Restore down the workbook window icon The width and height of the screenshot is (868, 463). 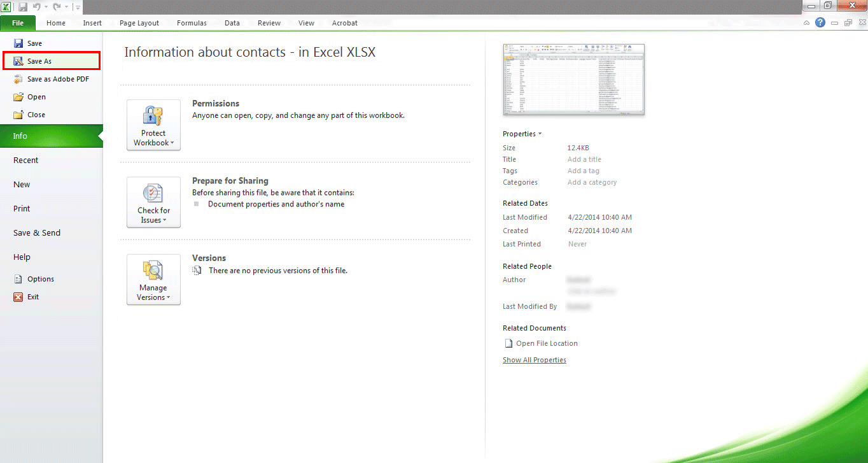pos(848,23)
